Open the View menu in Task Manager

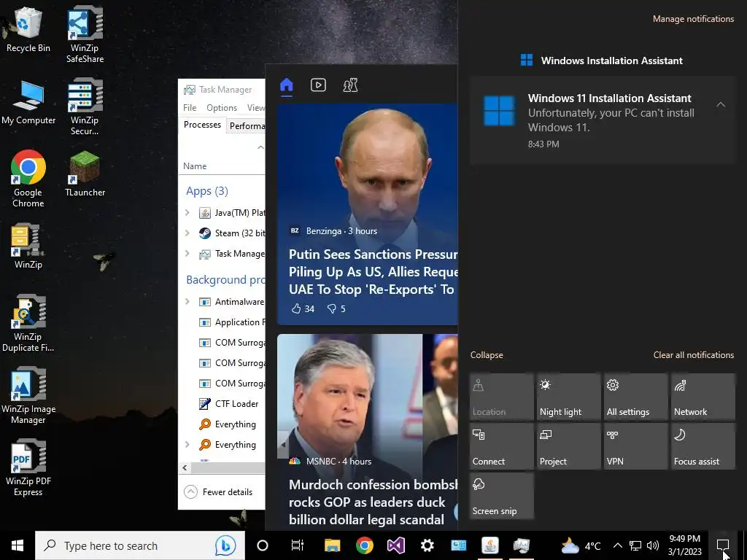[256, 108]
